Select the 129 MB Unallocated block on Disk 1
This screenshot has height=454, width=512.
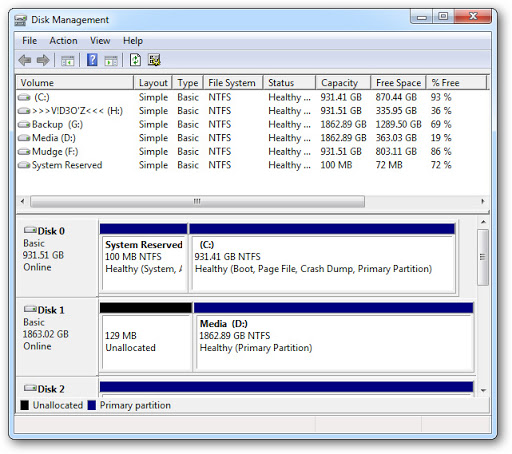[146, 337]
